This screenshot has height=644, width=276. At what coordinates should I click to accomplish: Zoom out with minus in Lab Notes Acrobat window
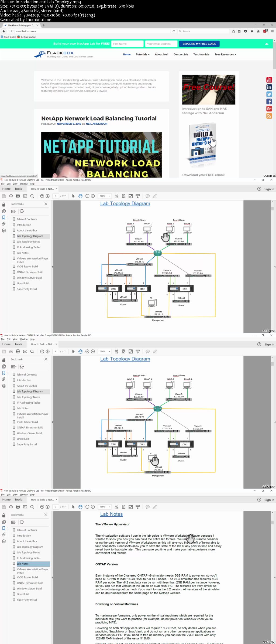point(87,507)
